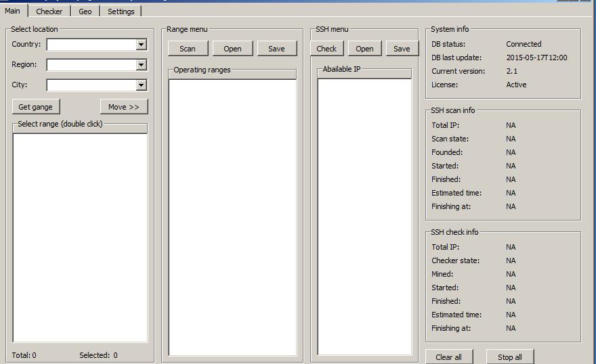Click inside the Abailable IP list

[364, 217]
